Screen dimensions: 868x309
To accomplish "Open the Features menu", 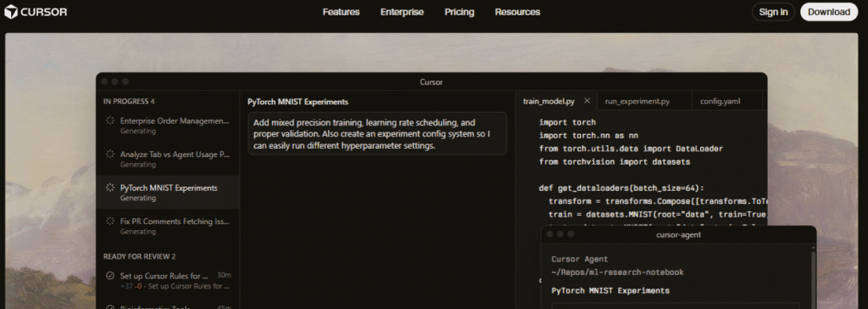I will [x=341, y=12].
